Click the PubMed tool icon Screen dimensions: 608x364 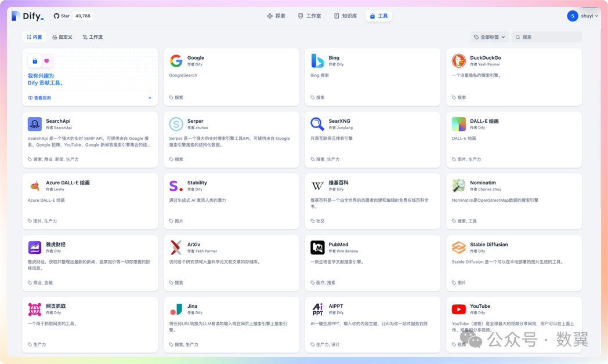pyautogui.click(x=317, y=247)
